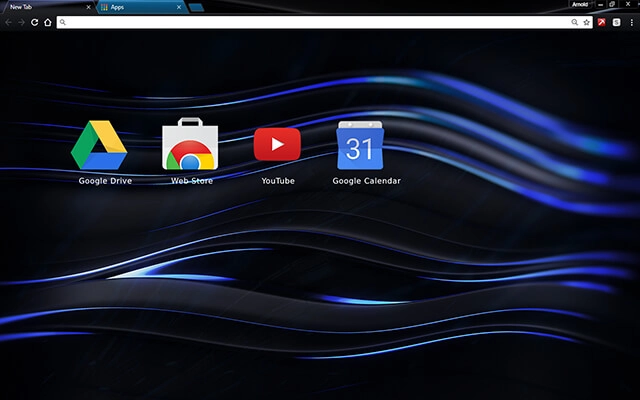Switch to the New Tab tab
The image size is (640, 400).
47,7
